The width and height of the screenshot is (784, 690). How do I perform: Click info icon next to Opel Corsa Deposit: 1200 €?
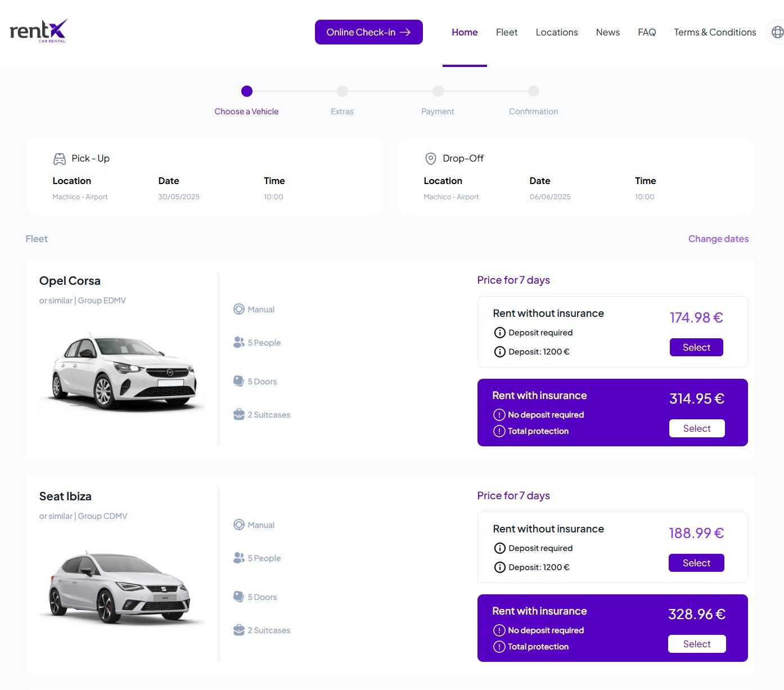pyautogui.click(x=499, y=352)
